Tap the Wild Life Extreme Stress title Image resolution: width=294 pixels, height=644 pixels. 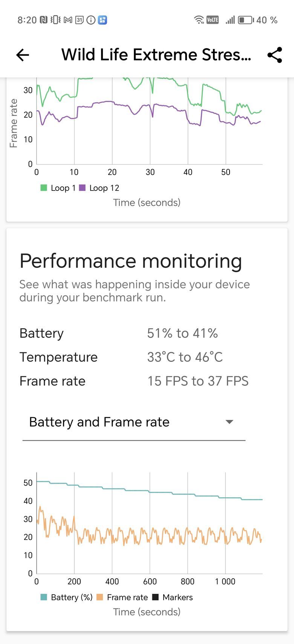[156, 55]
